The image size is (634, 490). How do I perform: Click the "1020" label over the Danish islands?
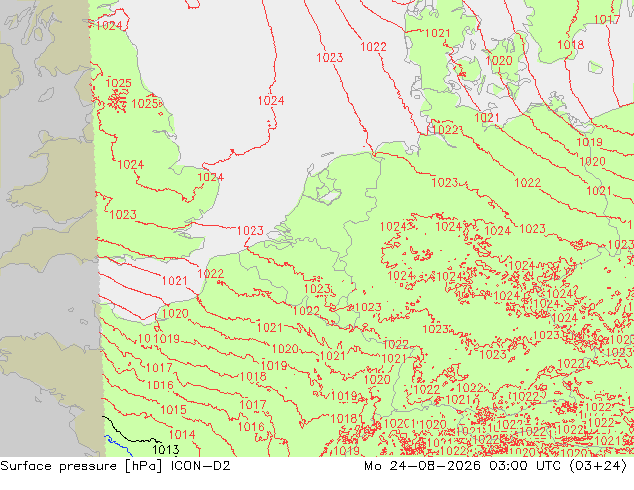[x=499, y=61]
